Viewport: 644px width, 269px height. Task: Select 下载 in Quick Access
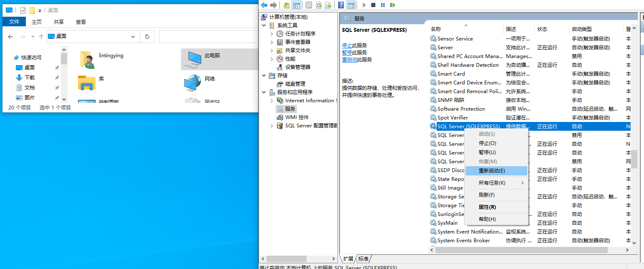pos(30,78)
